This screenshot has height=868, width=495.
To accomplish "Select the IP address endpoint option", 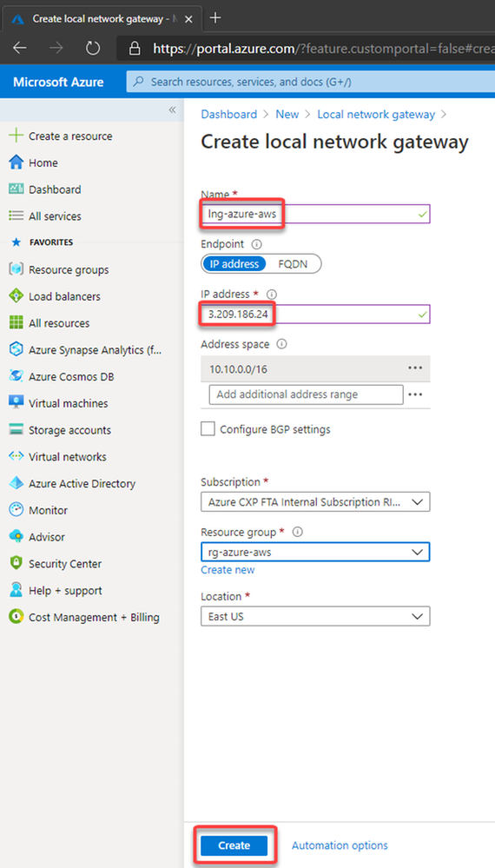I will point(234,264).
